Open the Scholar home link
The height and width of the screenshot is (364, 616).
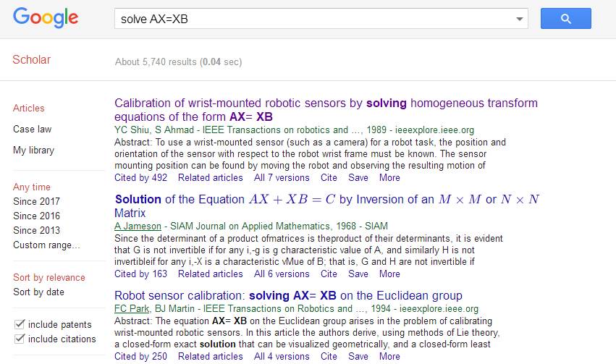coord(31,59)
